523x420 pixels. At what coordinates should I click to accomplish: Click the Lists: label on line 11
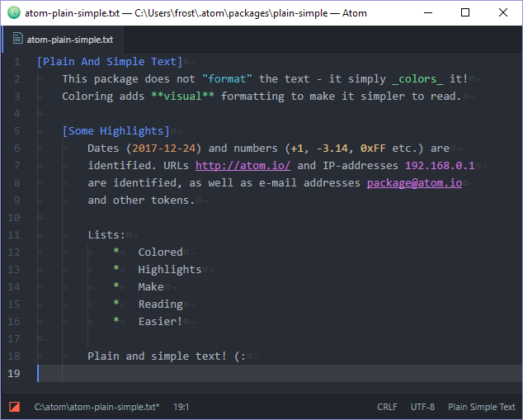pos(106,235)
